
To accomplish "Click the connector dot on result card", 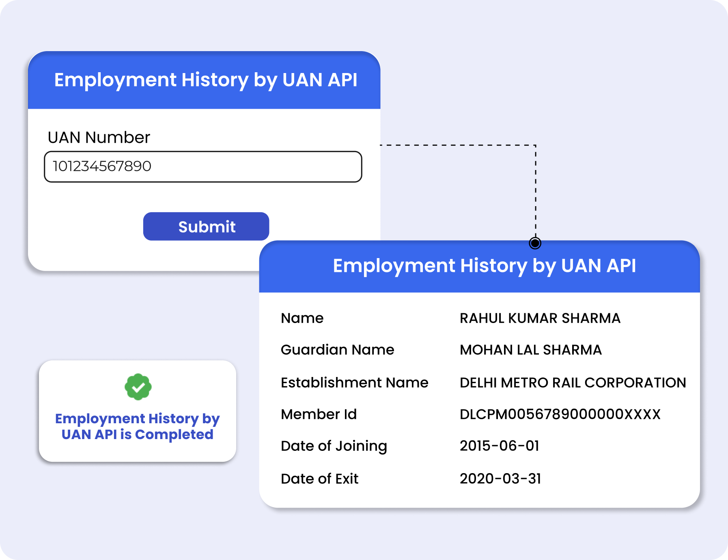I will tap(535, 243).
